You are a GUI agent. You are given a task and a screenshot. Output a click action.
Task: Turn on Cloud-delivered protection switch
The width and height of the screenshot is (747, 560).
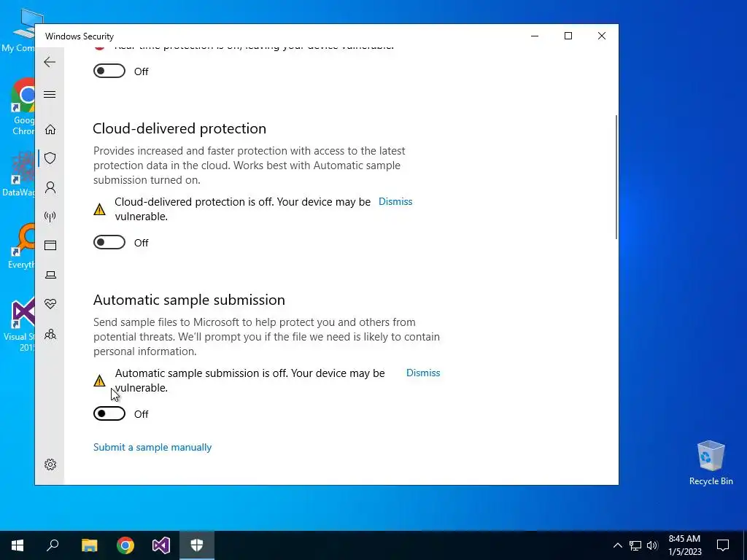(109, 242)
